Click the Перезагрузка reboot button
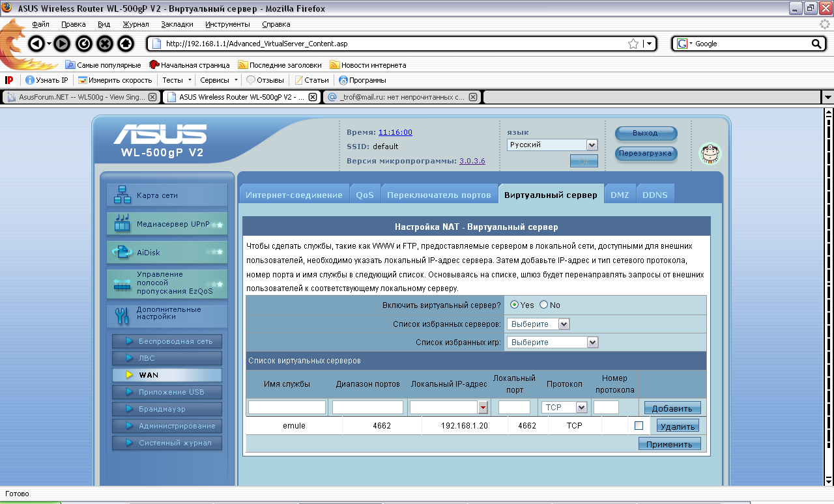 [x=646, y=154]
